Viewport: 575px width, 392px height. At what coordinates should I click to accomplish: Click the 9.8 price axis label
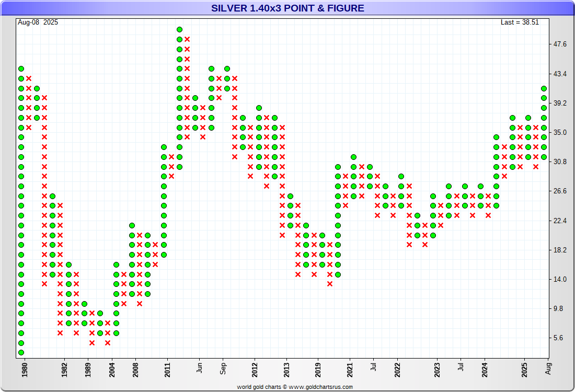tap(558, 309)
